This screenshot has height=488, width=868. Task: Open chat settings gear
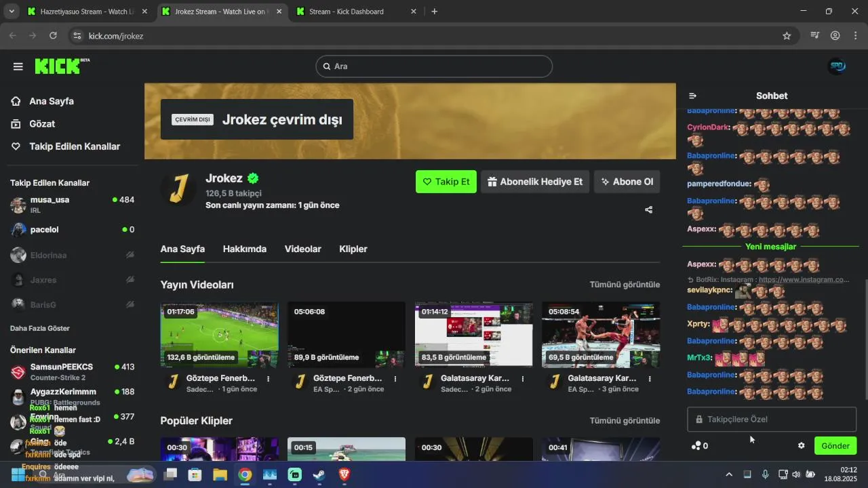coord(801,446)
